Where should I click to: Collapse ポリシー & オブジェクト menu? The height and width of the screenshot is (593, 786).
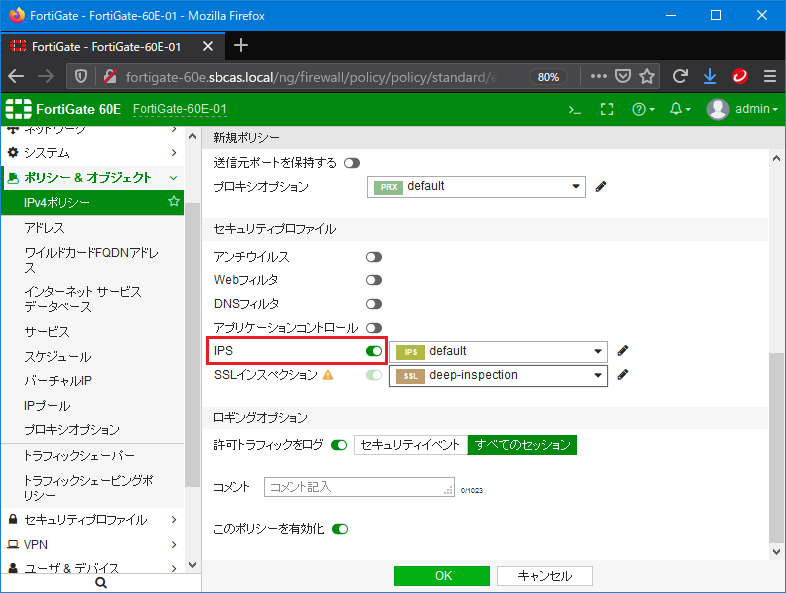point(93,178)
